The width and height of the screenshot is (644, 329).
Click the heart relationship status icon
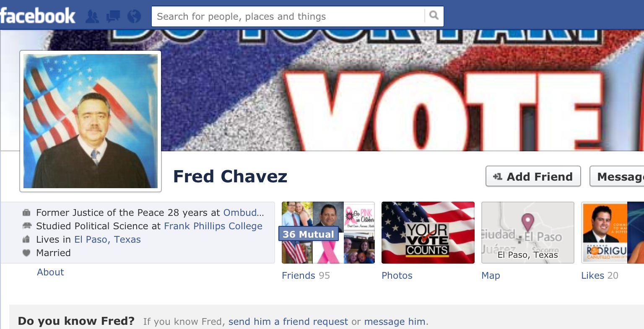click(26, 253)
